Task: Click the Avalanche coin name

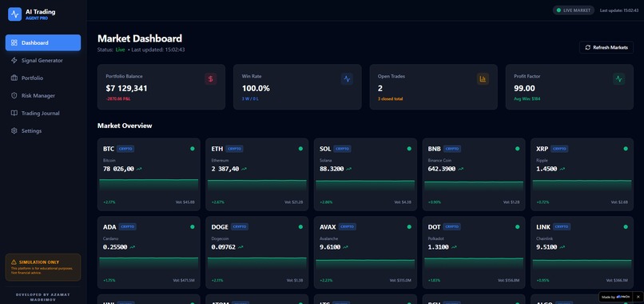Action: tap(328, 238)
